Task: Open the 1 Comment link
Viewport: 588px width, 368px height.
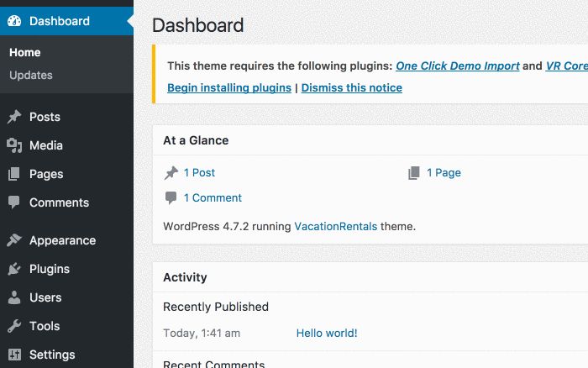Action: pos(213,198)
